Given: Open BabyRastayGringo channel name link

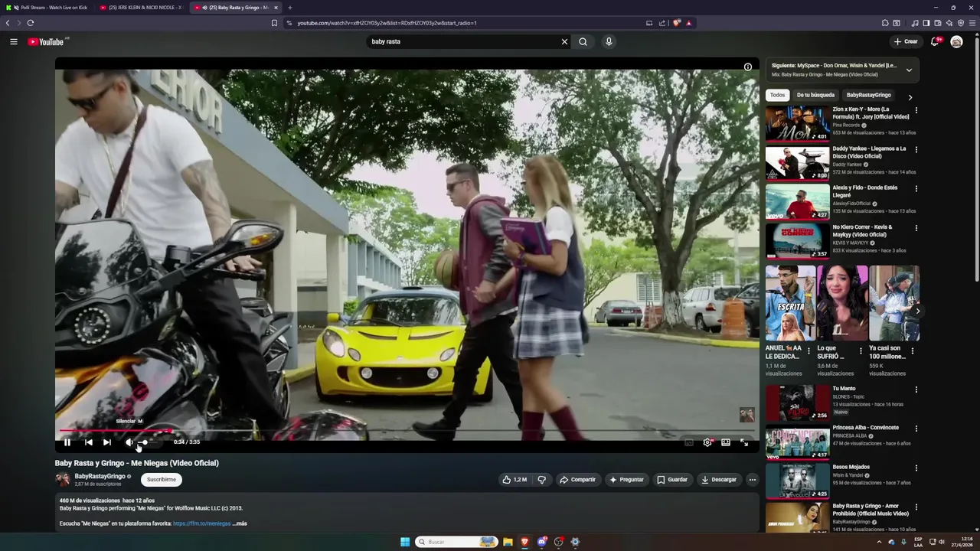Looking at the screenshot, I should click(x=100, y=476).
